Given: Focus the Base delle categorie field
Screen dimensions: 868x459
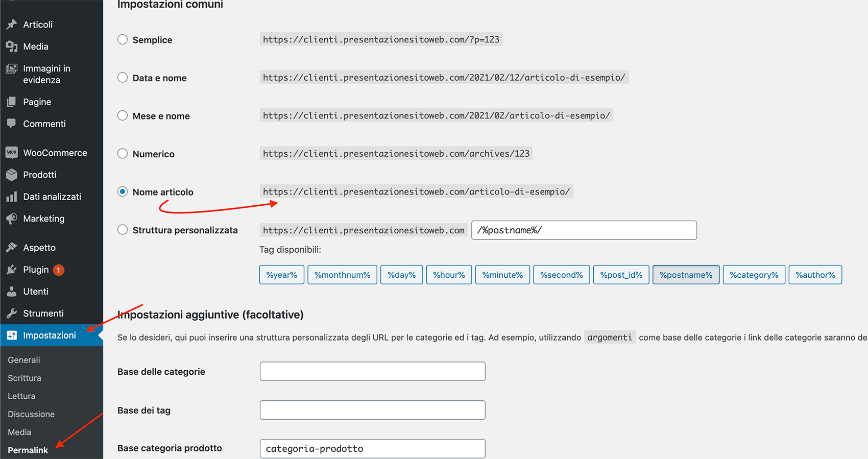Looking at the screenshot, I should (373, 371).
